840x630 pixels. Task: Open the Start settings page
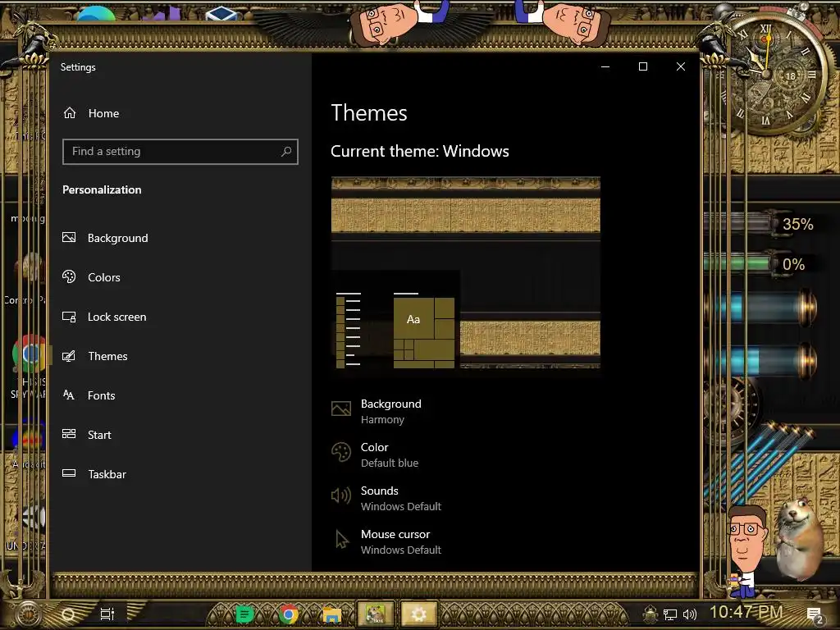87,435
